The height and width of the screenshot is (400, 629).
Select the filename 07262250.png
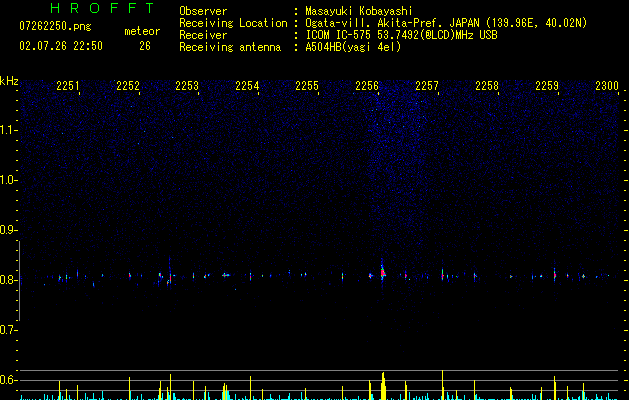pos(55,26)
